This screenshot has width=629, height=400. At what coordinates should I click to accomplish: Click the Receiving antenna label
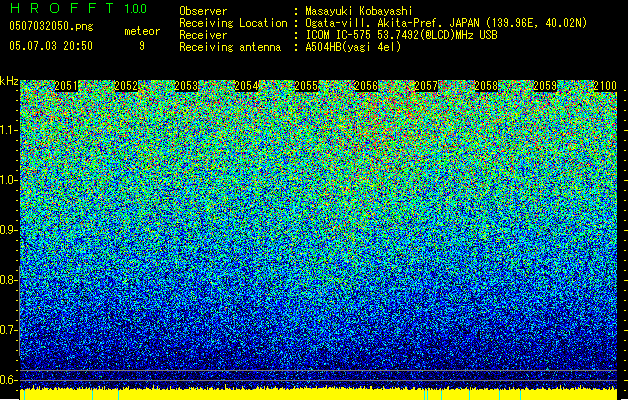pyautogui.click(x=230, y=47)
